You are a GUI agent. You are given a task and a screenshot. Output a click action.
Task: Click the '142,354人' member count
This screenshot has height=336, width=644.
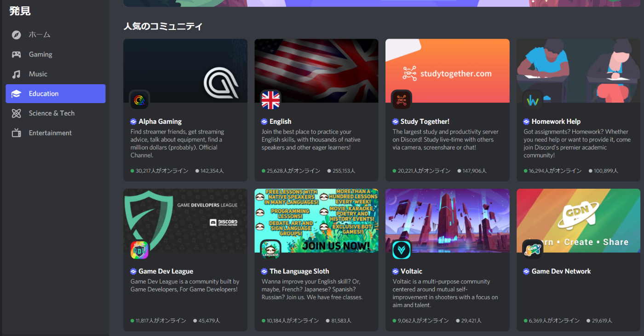tap(213, 171)
